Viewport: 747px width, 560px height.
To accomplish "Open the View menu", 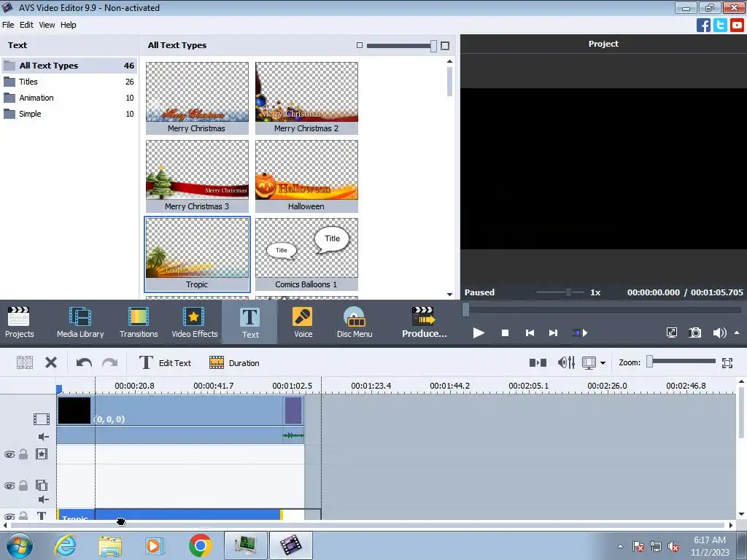I will coord(47,25).
